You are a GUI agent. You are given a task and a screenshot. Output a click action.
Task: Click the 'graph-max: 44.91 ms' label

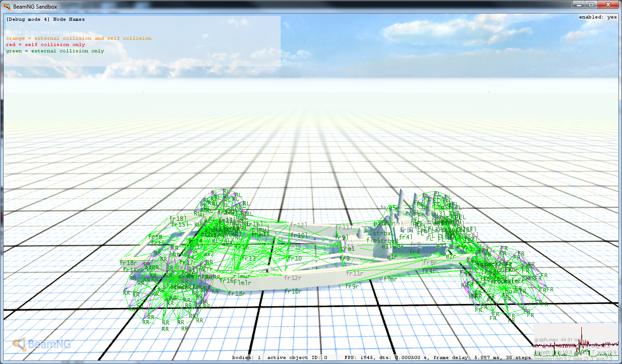point(557,339)
